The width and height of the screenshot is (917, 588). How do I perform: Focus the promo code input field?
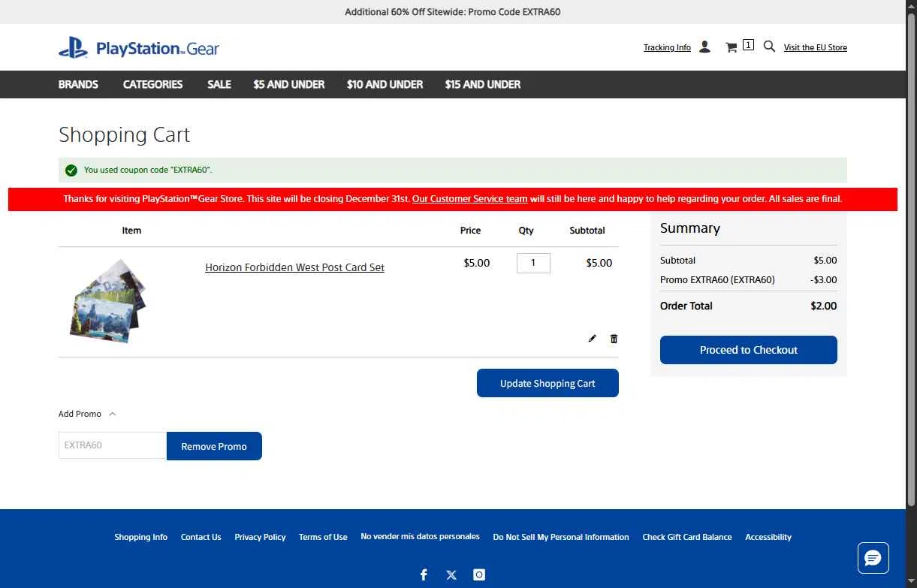pyautogui.click(x=113, y=445)
